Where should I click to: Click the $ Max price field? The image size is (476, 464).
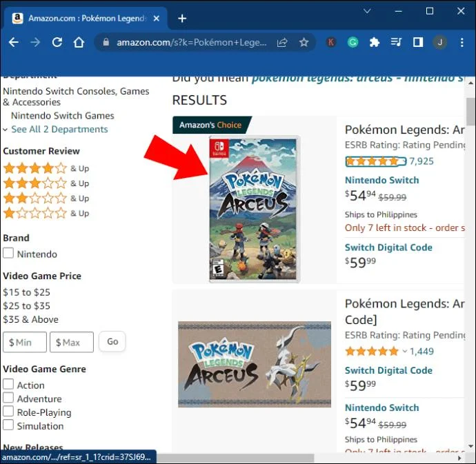[72, 342]
